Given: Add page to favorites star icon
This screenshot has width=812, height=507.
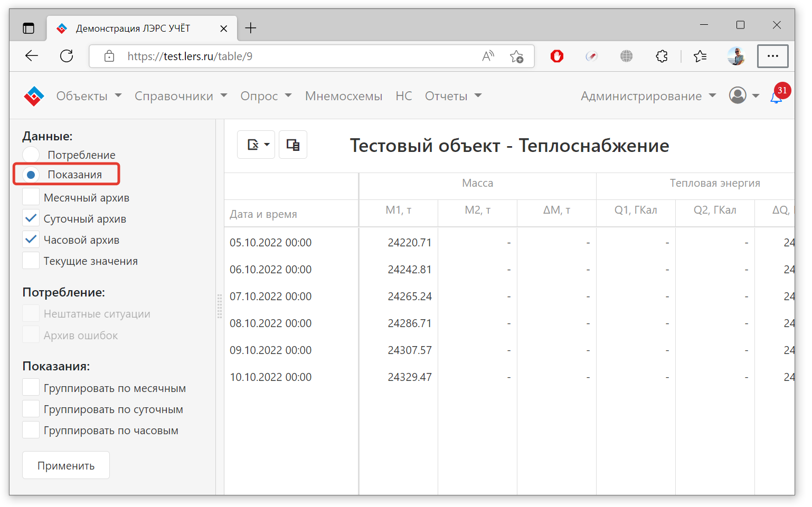Looking at the screenshot, I should (516, 56).
